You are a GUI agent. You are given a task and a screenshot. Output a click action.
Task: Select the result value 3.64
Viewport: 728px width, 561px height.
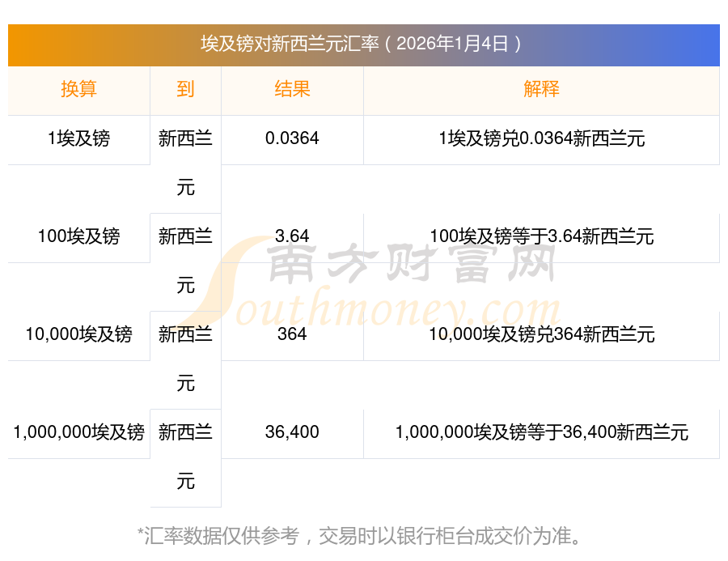coord(292,237)
